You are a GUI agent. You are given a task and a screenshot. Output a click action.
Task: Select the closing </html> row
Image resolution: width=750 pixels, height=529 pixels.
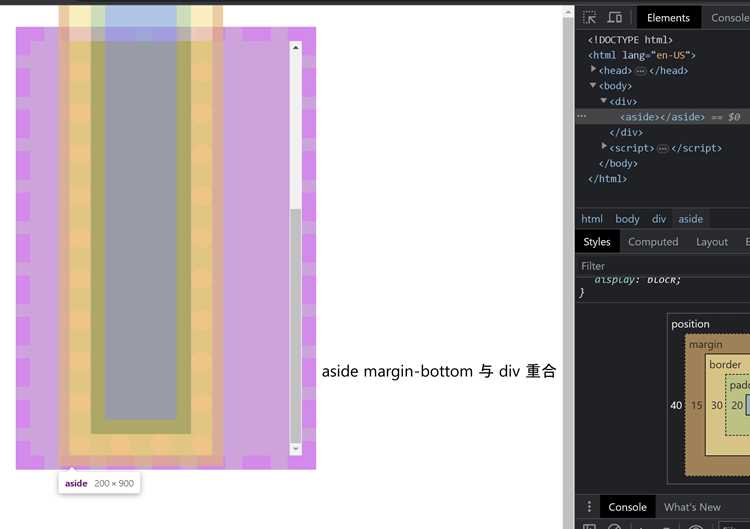pos(607,178)
